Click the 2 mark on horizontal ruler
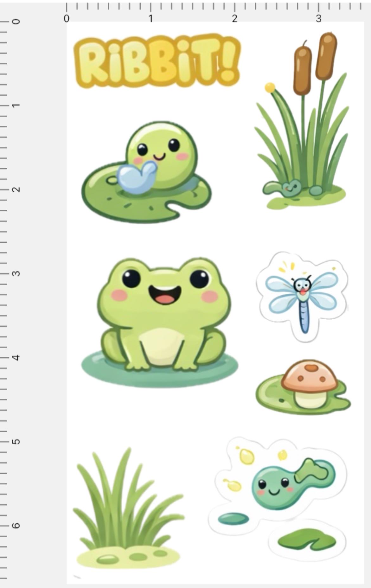The height and width of the screenshot is (588, 371). coord(234,19)
